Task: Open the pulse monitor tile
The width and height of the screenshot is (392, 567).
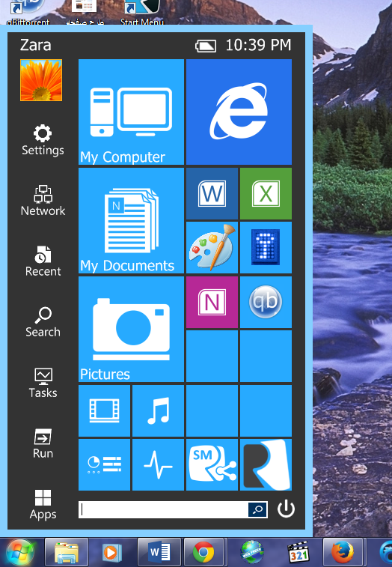Action: (x=159, y=464)
